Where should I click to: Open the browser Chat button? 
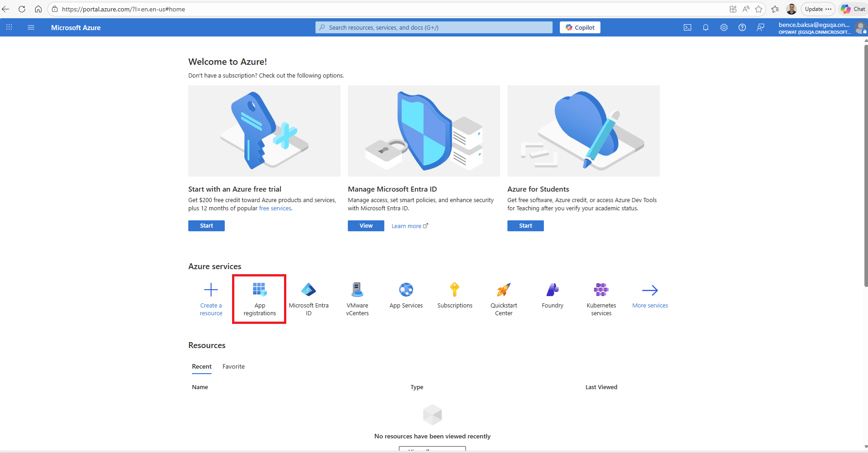pos(853,9)
